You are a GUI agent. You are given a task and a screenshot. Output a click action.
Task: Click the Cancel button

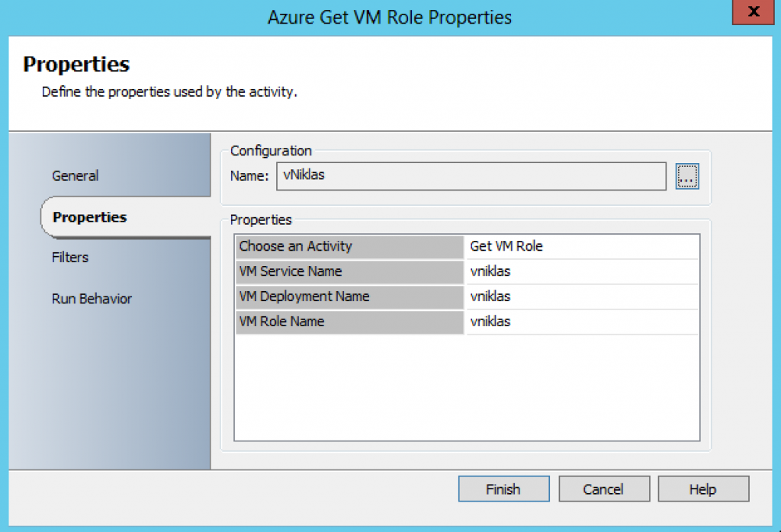click(x=604, y=489)
